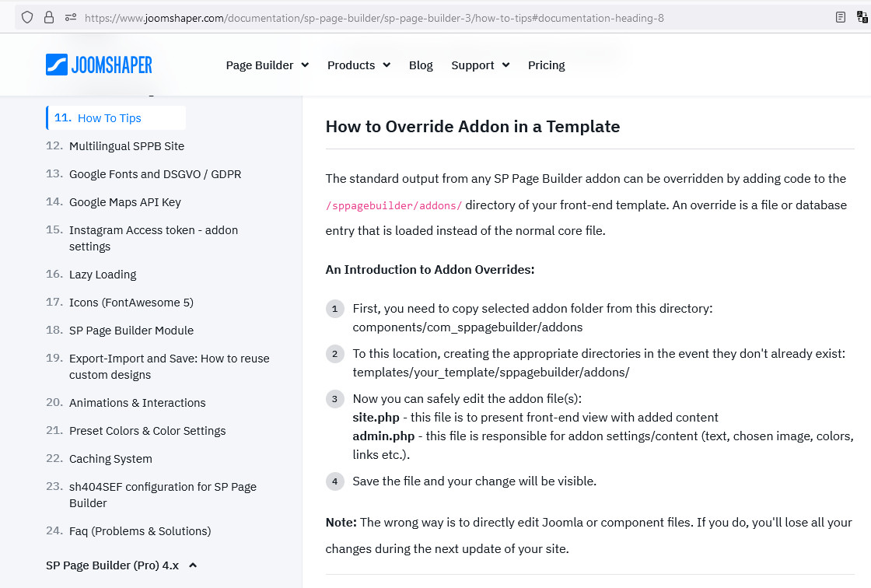
Task: Open the site permissions icon in address bar
Action: 71,17
